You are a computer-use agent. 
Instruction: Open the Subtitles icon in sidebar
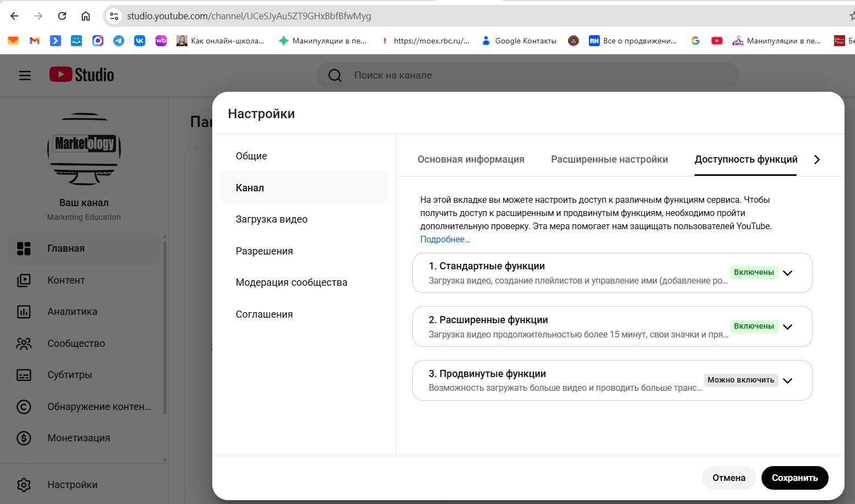click(x=24, y=375)
